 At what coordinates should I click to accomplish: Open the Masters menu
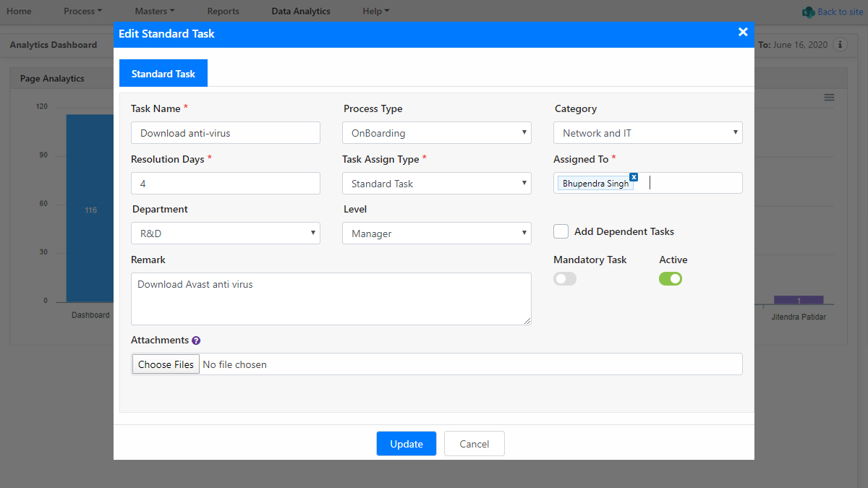click(154, 11)
